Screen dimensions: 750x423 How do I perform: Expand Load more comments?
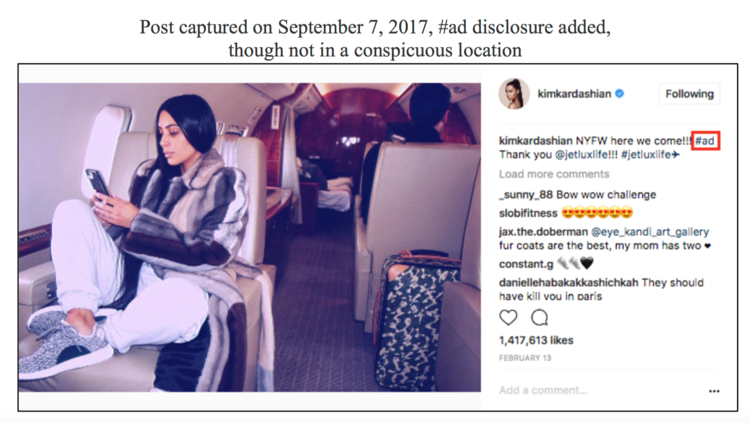pos(554,174)
